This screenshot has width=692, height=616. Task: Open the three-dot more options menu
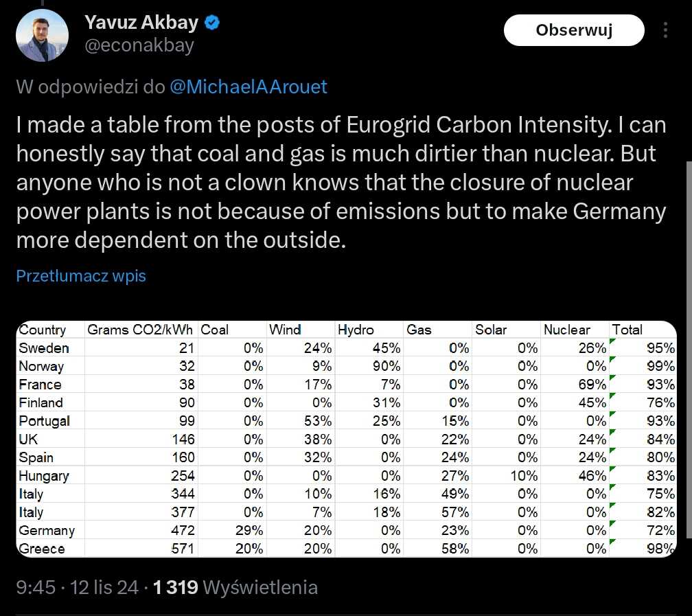click(x=665, y=30)
